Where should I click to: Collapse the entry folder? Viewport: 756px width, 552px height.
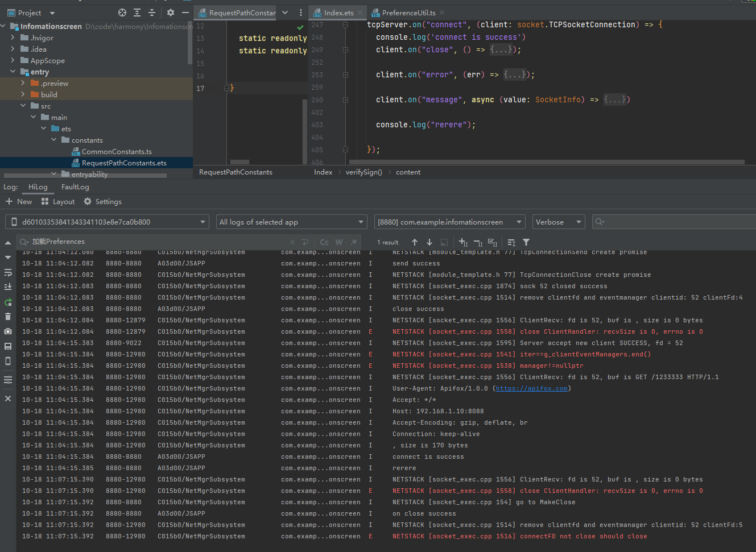pos(13,72)
